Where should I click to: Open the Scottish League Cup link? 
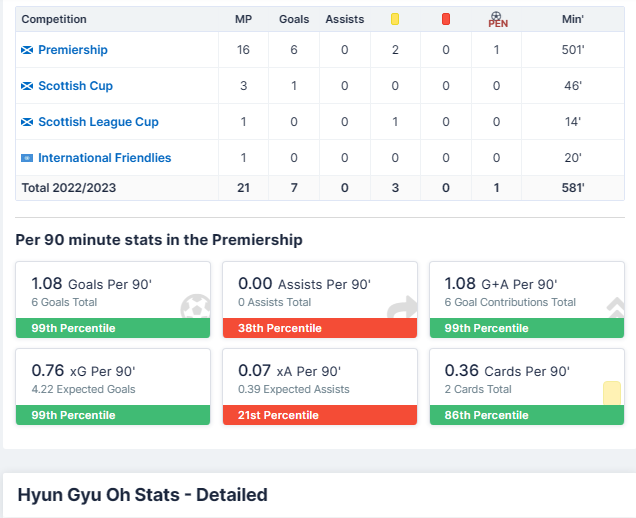pyautogui.click(x=98, y=122)
